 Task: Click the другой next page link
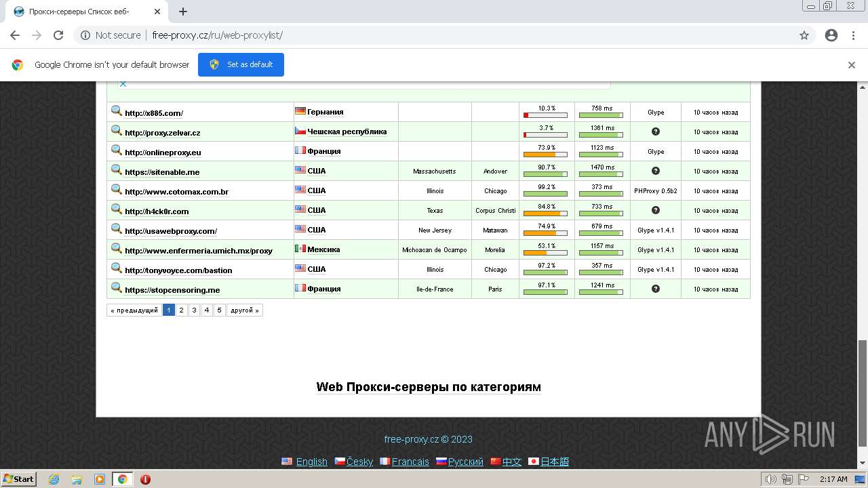(x=245, y=310)
